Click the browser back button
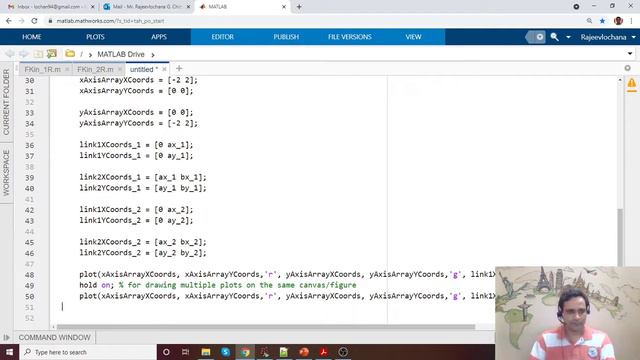640x360 pixels. (9, 21)
